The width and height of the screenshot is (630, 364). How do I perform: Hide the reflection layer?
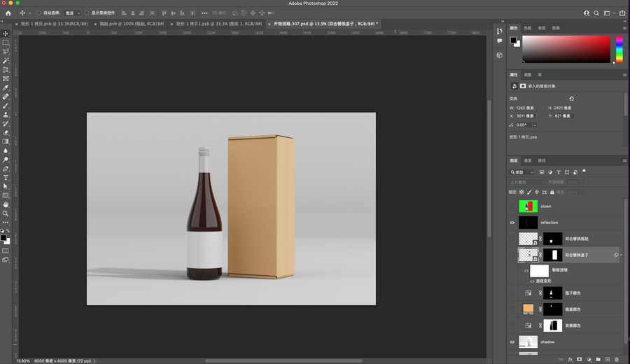coord(512,223)
